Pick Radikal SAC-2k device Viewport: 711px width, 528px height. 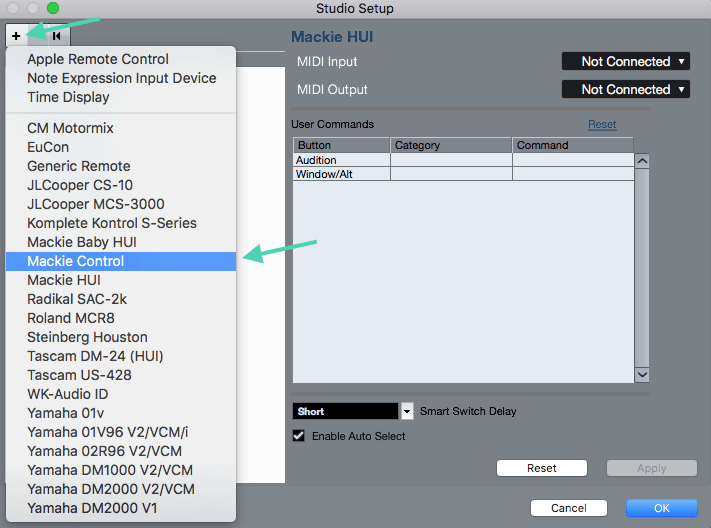click(x=121, y=299)
